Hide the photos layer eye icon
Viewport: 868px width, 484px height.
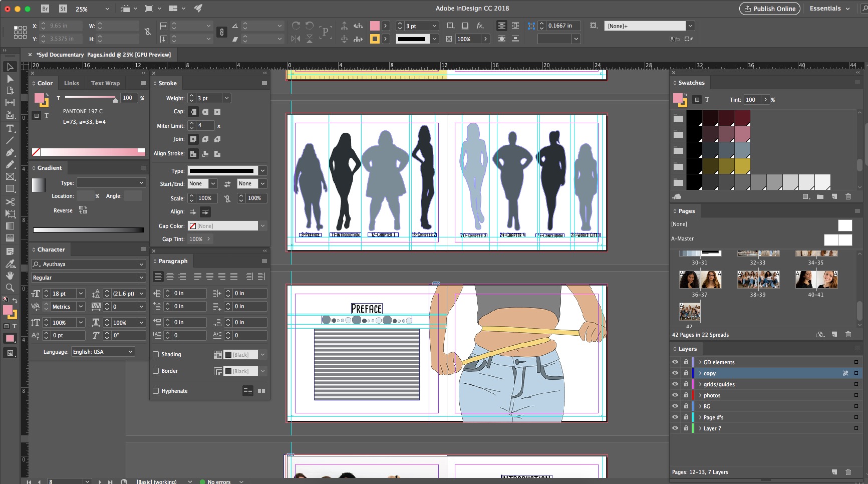(675, 395)
